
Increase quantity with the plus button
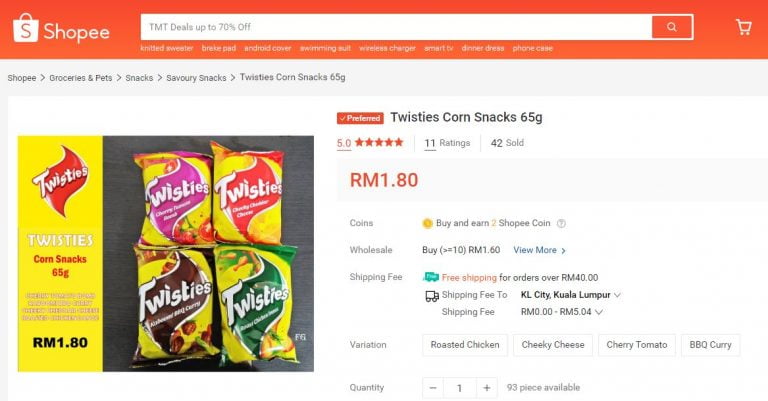coord(486,388)
